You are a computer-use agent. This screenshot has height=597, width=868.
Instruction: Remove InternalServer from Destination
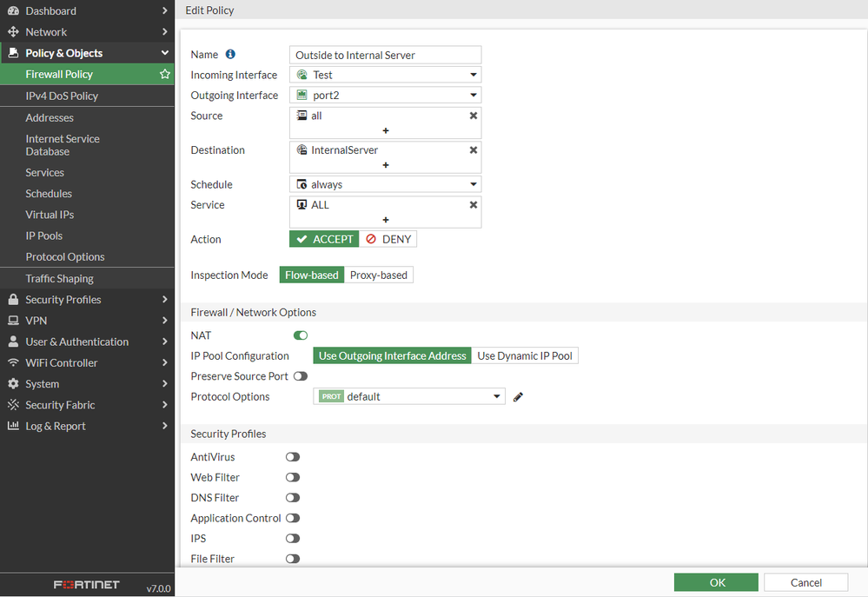click(474, 149)
